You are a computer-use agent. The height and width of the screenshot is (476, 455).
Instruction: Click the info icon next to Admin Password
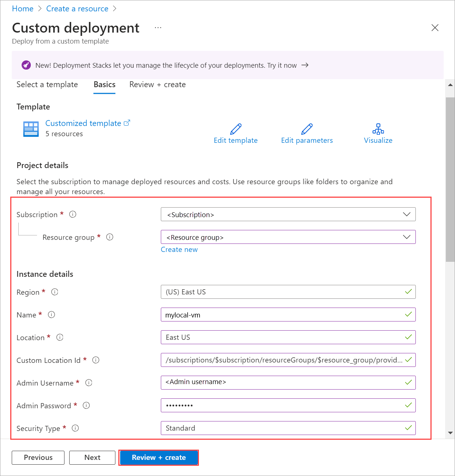click(x=86, y=405)
